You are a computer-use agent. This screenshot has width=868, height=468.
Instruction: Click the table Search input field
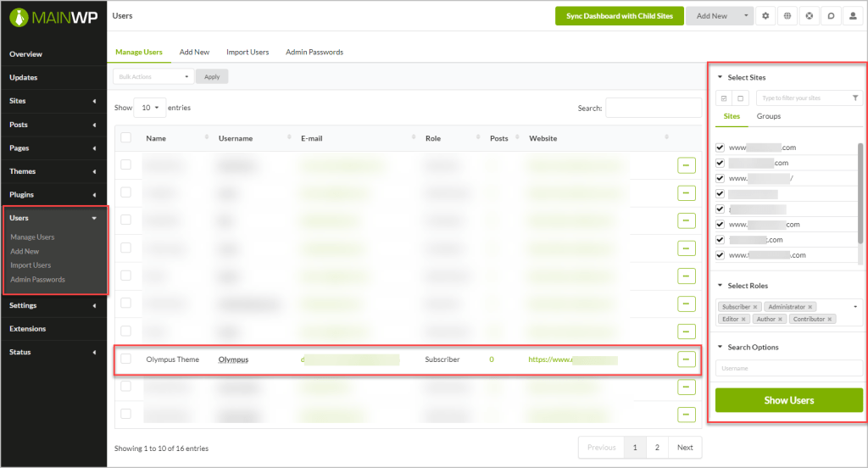point(654,108)
